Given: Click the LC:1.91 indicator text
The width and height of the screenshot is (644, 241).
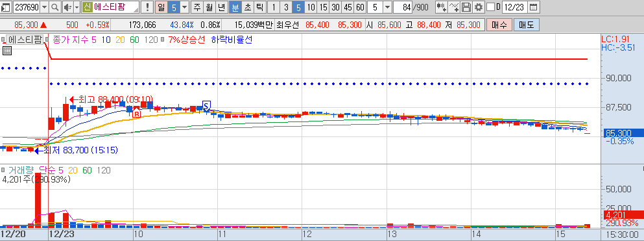Looking at the screenshot, I should coord(615,40).
